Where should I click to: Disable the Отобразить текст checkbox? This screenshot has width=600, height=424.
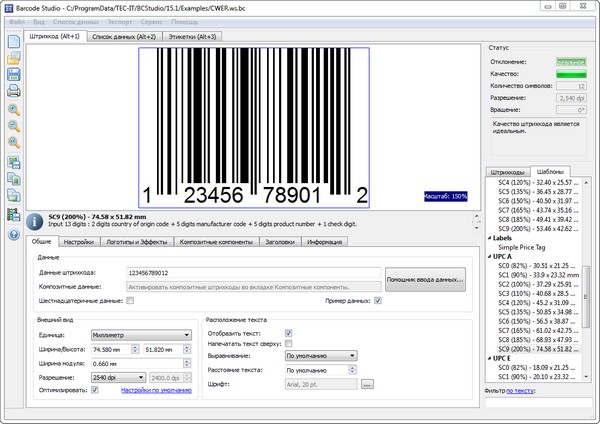pyautogui.click(x=289, y=332)
